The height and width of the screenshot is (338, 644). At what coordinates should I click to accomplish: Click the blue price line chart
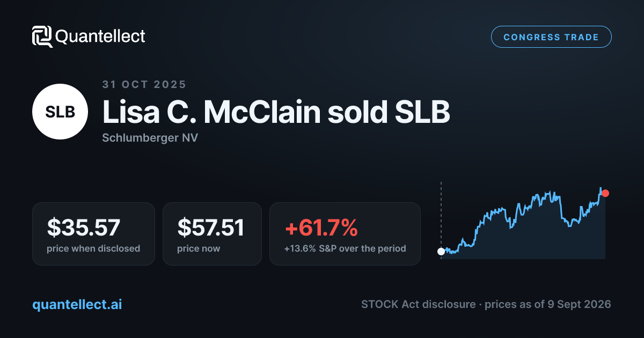[x=523, y=220]
